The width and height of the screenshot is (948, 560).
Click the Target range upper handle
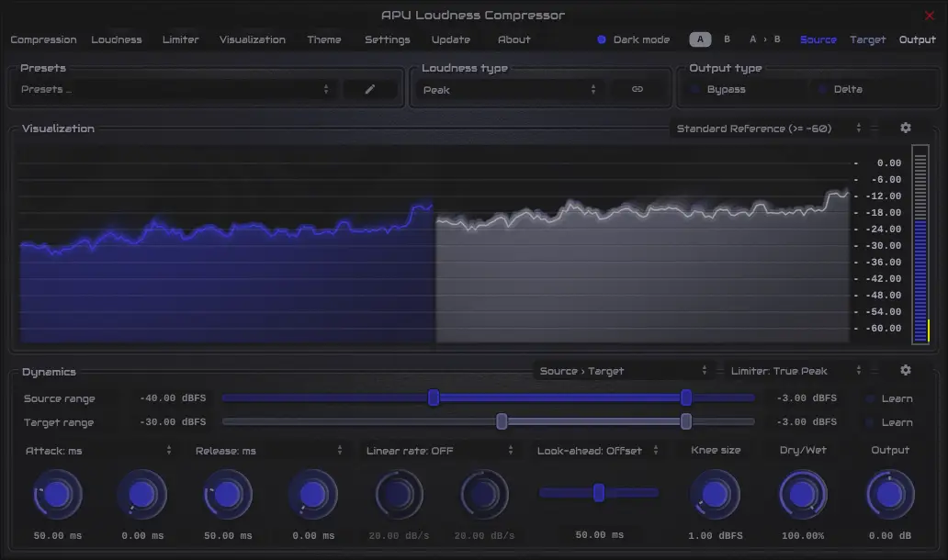pos(685,421)
